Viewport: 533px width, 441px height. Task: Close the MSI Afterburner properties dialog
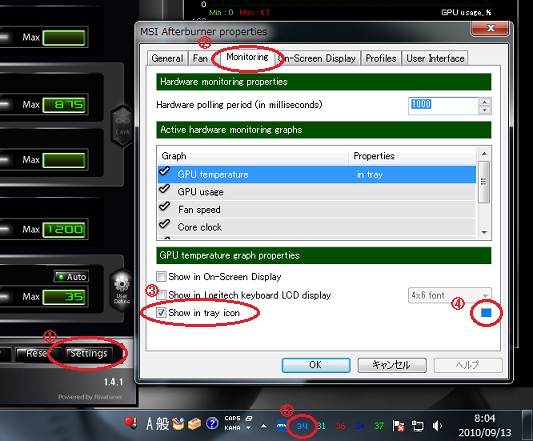[491, 28]
